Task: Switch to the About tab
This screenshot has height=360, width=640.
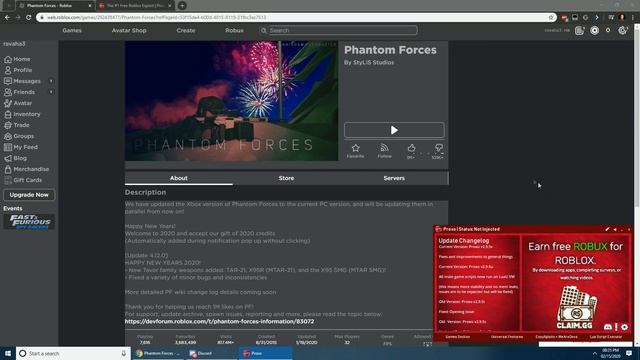Action: coord(179,178)
